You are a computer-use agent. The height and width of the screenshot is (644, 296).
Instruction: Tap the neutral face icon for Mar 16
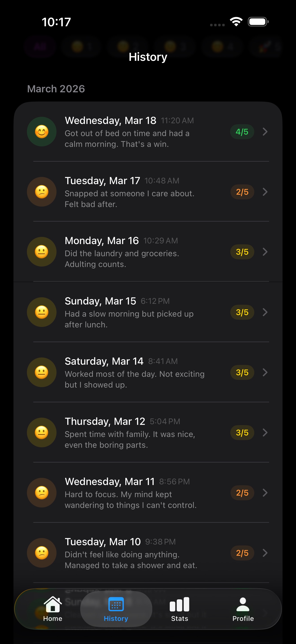pos(42,252)
